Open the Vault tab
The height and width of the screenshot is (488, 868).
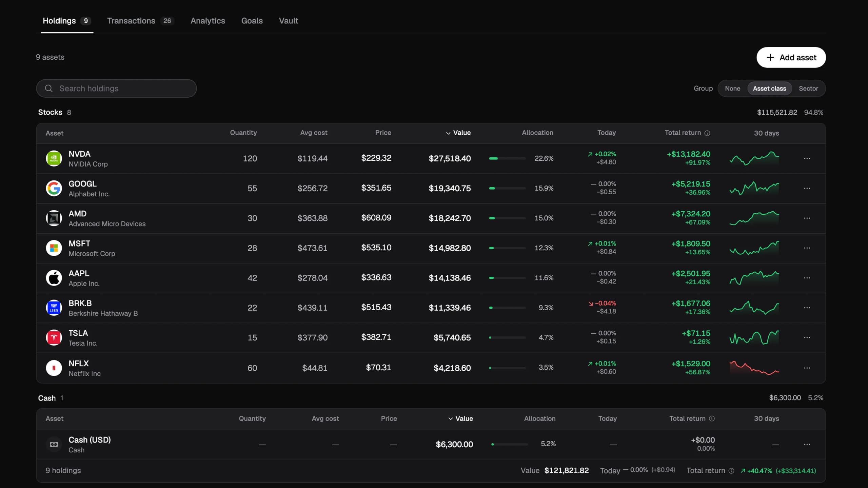(289, 21)
